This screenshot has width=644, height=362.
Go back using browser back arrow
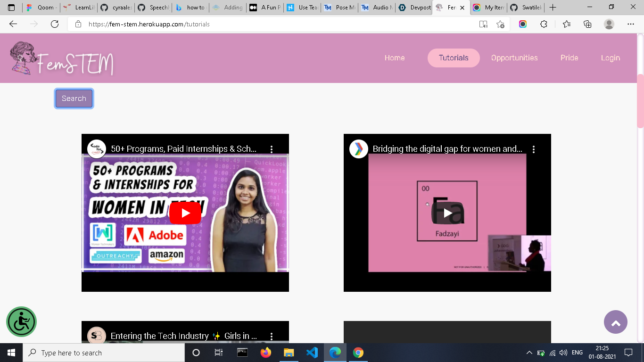pyautogui.click(x=13, y=24)
